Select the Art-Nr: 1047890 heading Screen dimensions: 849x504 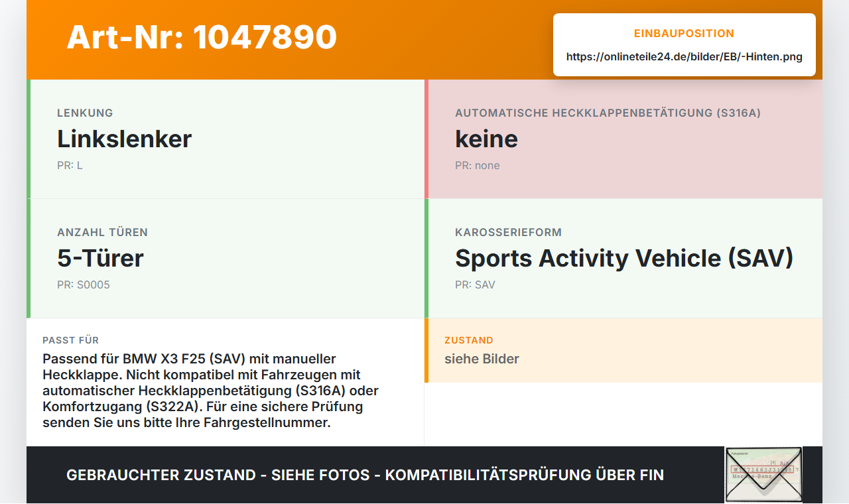pos(202,37)
